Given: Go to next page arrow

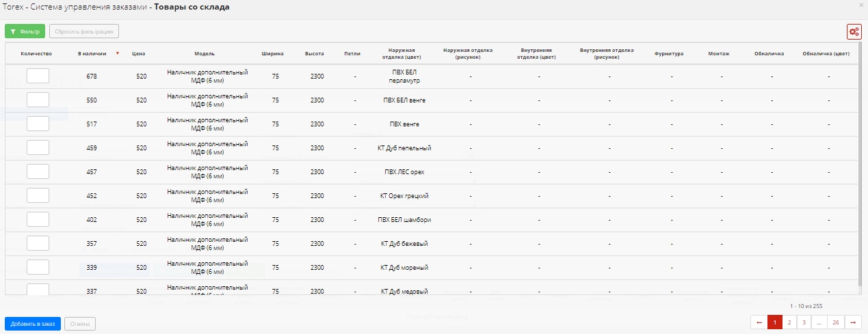Looking at the screenshot, I should coord(853,322).
